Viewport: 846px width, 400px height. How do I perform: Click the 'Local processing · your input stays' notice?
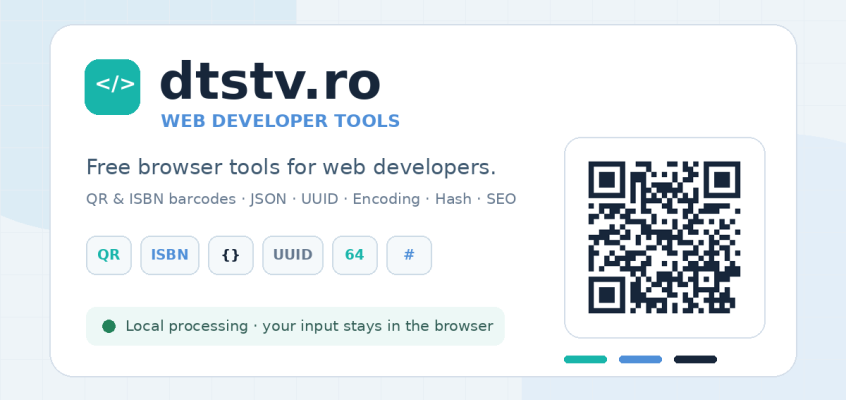tap(295, 326)
